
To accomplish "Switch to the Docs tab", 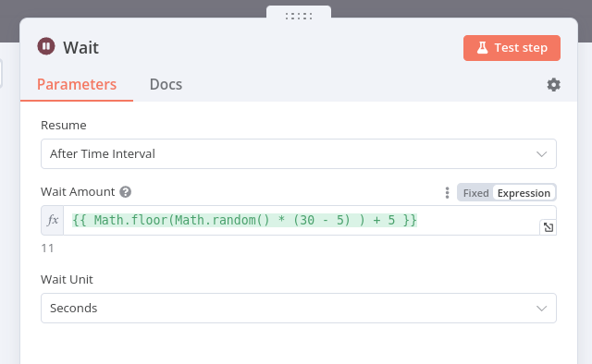I will [166, 84].
